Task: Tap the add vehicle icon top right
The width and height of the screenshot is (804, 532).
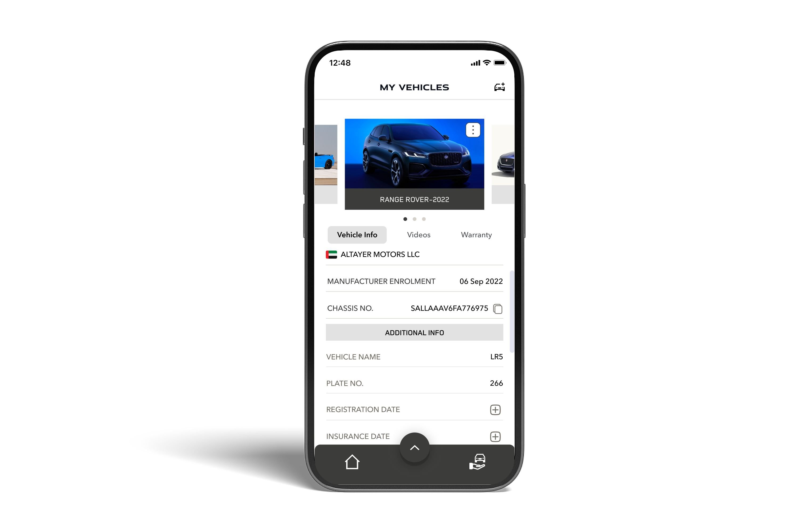Action: 499,87
